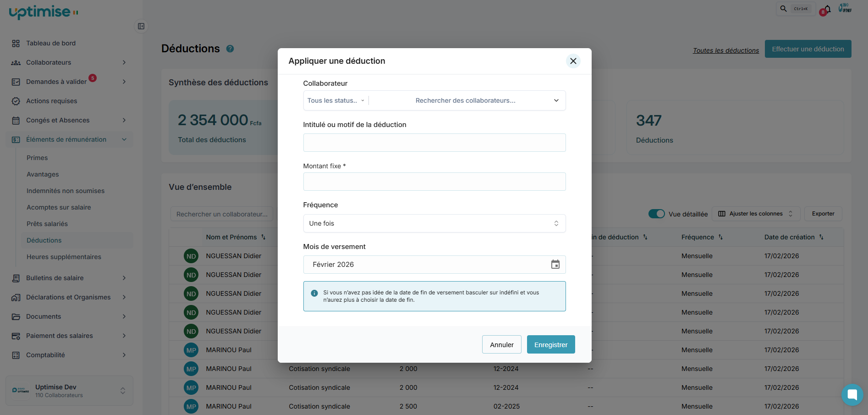
Task: Expand the Rechercher des collaborateurs dropdown
Action: pyautogui.click(x=556, y=100)
